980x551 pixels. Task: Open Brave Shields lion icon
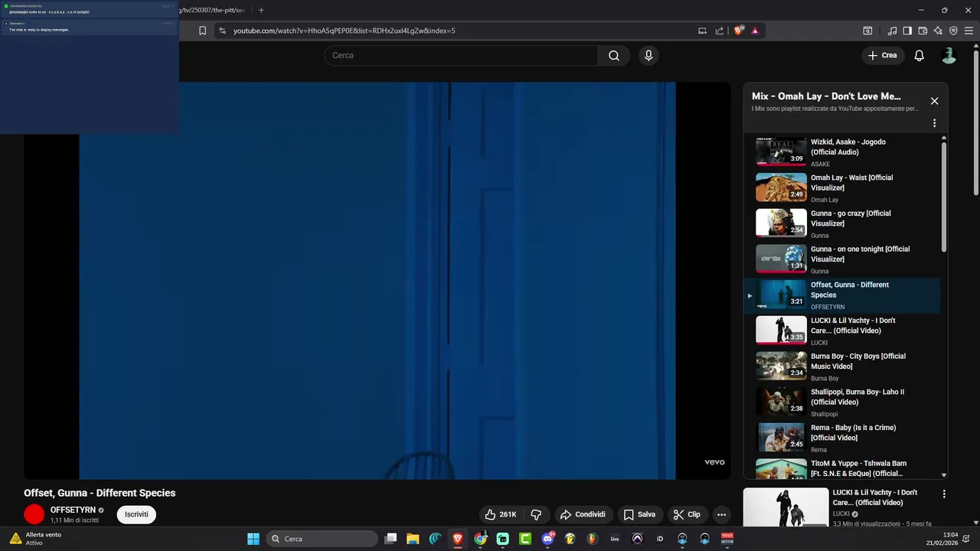(x=738, y=31)
